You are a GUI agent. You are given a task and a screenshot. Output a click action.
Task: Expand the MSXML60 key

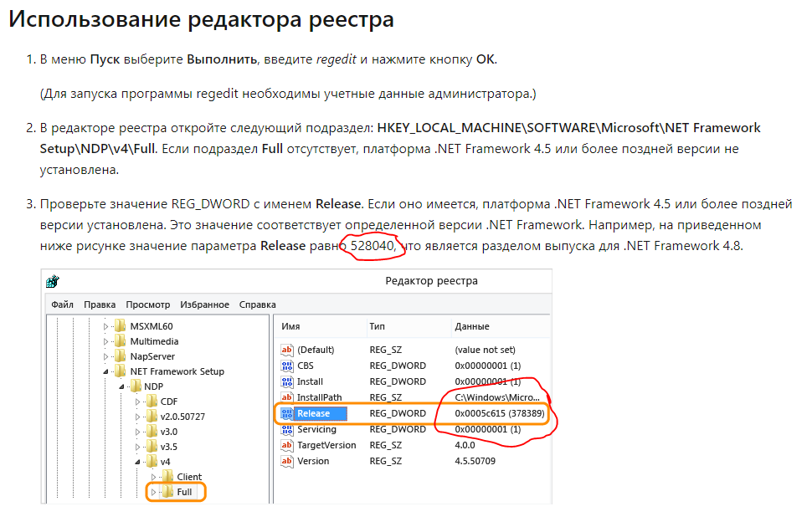tap(105, 327)
